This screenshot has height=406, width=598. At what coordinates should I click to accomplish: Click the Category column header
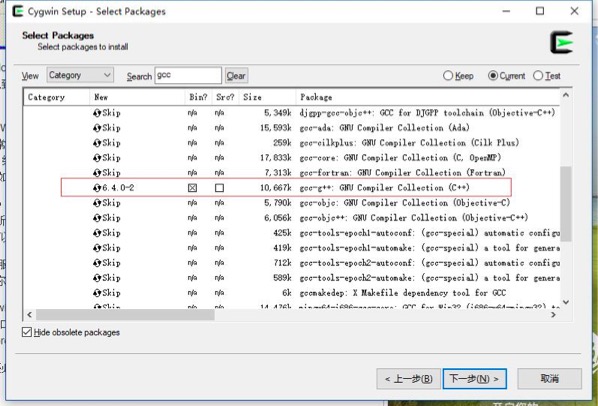[x=56, y=98]
